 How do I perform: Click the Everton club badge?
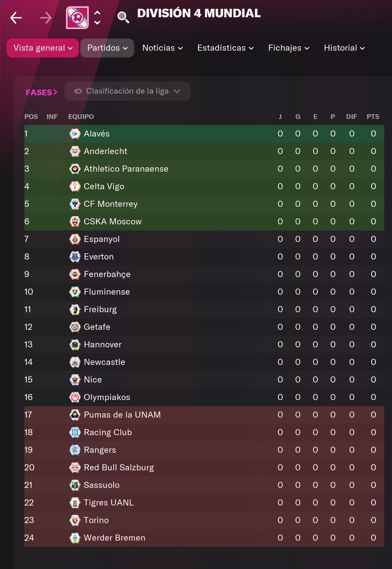point(75,257)
